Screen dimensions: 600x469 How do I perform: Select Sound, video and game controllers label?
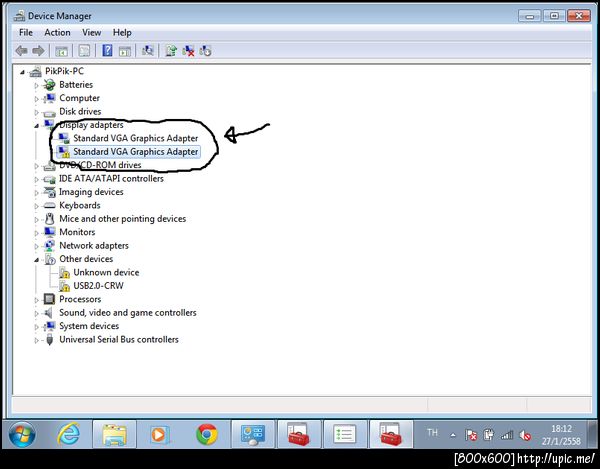point(128,313)
